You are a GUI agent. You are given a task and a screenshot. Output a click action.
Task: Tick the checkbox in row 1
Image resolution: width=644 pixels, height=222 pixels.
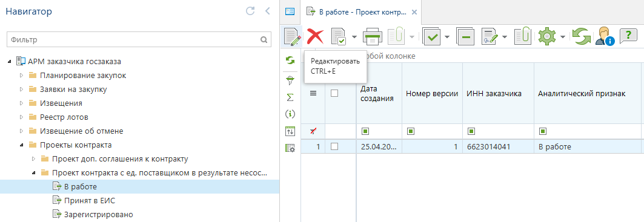click(x=334, y=146)
